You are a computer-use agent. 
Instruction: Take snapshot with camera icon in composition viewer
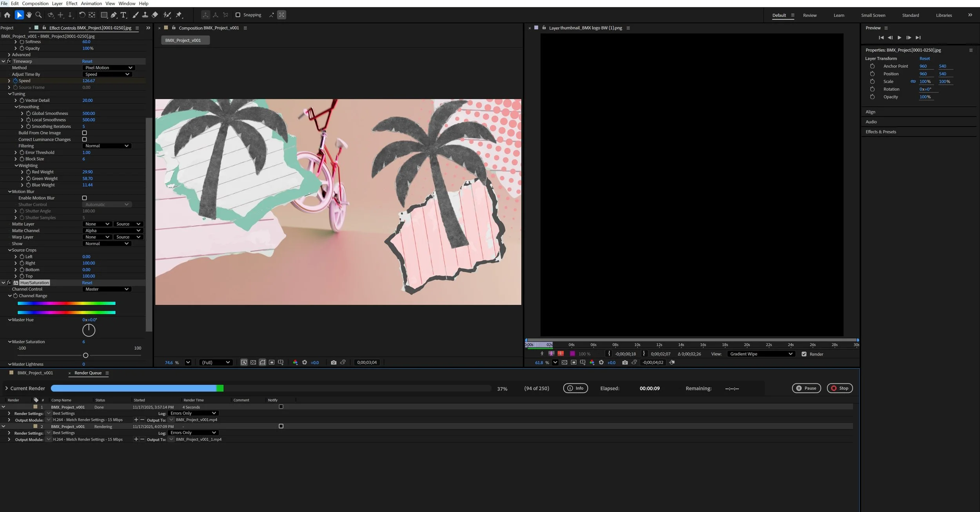pyautogui.click(x=333, y=362)
